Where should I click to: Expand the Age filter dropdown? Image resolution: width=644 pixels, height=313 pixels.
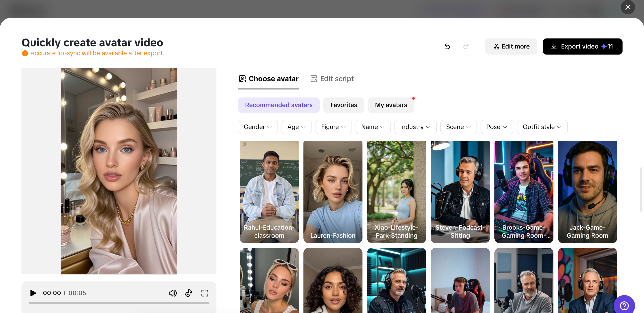point(296,127)
